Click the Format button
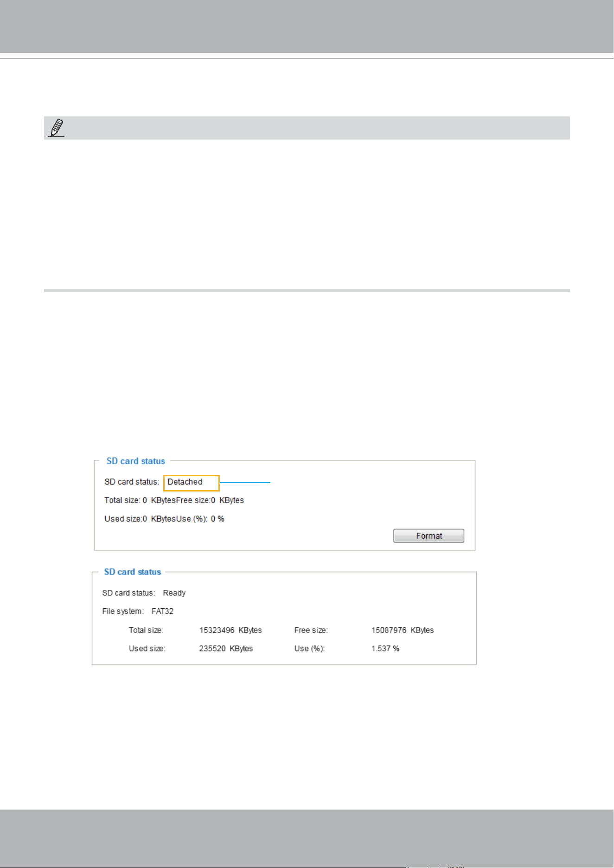The image size is (614, 868). point(429,536)
